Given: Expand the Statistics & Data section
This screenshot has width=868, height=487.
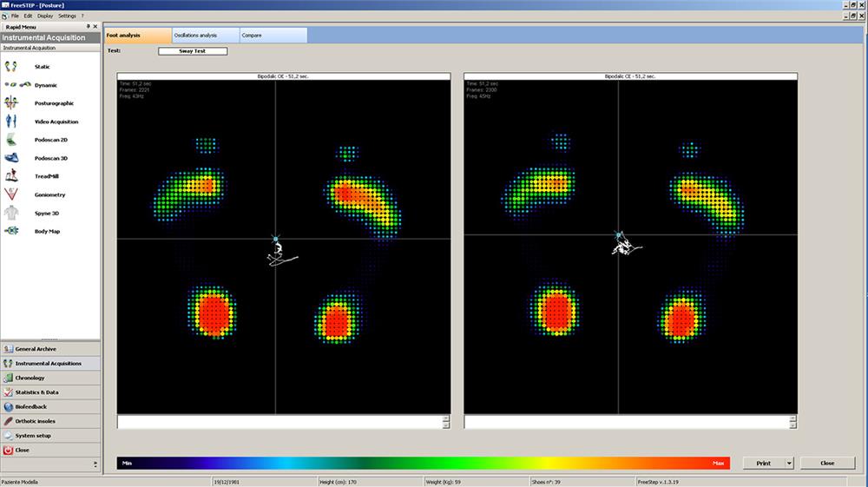Looking at the screenshot, I should click(x=49, y=392).
